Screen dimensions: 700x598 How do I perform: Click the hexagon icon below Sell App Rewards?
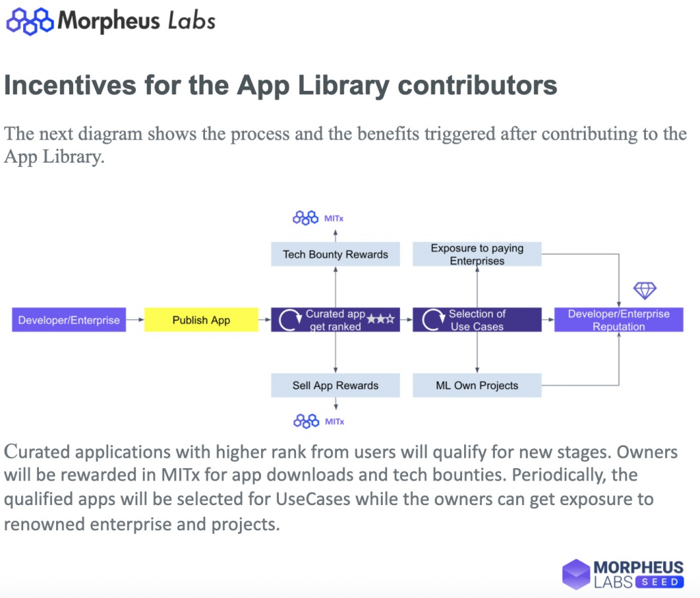tap(306, 421)
